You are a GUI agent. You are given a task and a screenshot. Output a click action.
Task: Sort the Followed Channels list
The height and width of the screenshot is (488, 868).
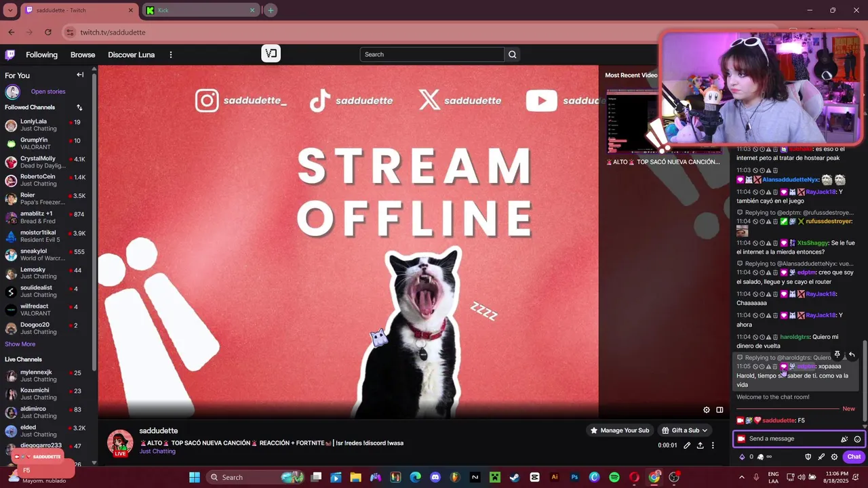coord(79,107)
